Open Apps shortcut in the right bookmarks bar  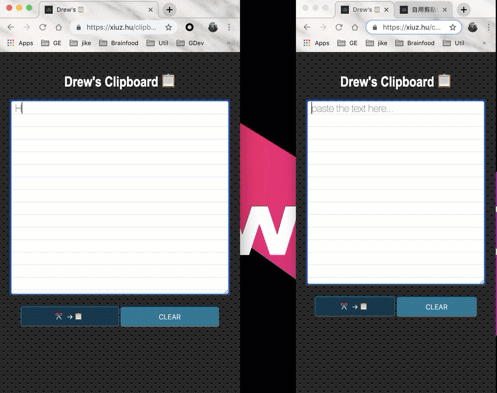click(316, 43)
